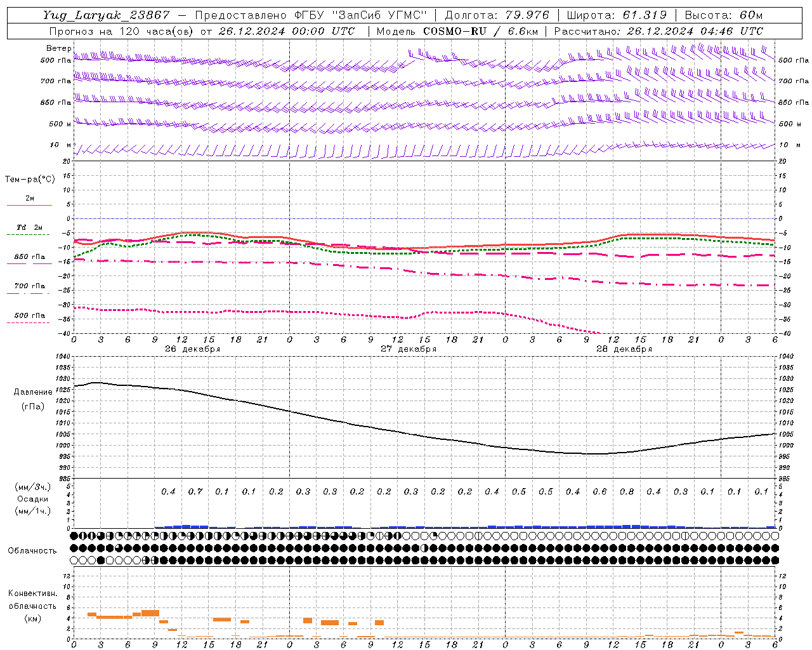
Task: Click the (мм/1ч.) precipitation unit label
Action: coord(33,511)
